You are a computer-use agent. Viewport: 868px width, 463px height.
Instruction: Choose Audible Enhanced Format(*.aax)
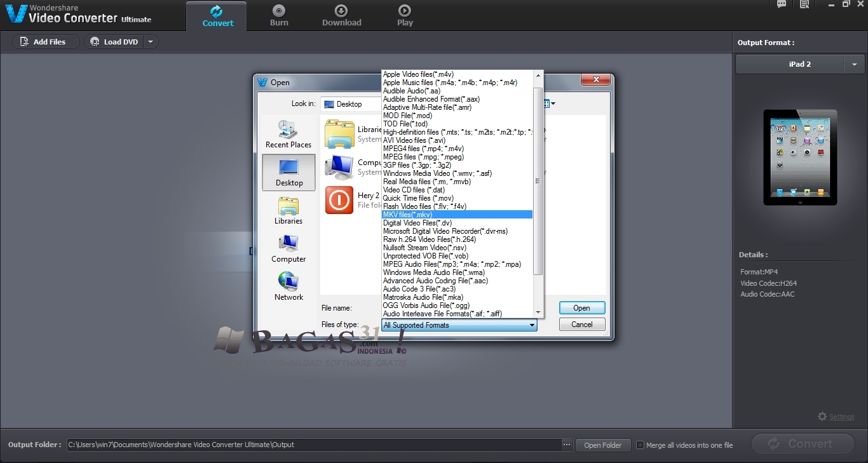[457, 99]
